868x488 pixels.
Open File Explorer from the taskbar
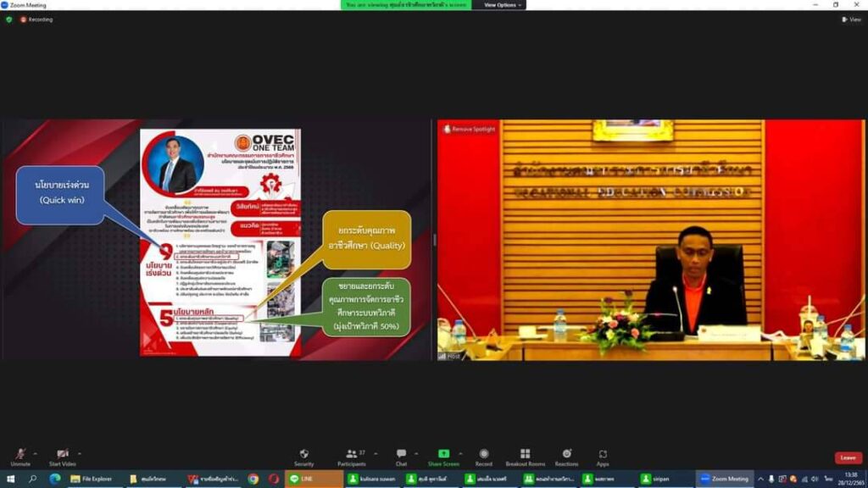93,479
